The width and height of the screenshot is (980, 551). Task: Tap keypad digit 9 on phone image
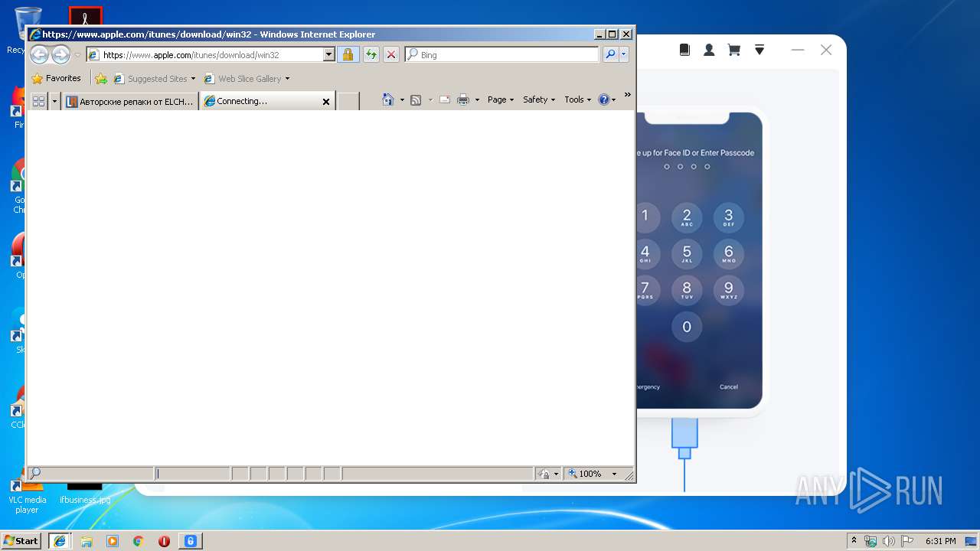[x=728, y=290]
